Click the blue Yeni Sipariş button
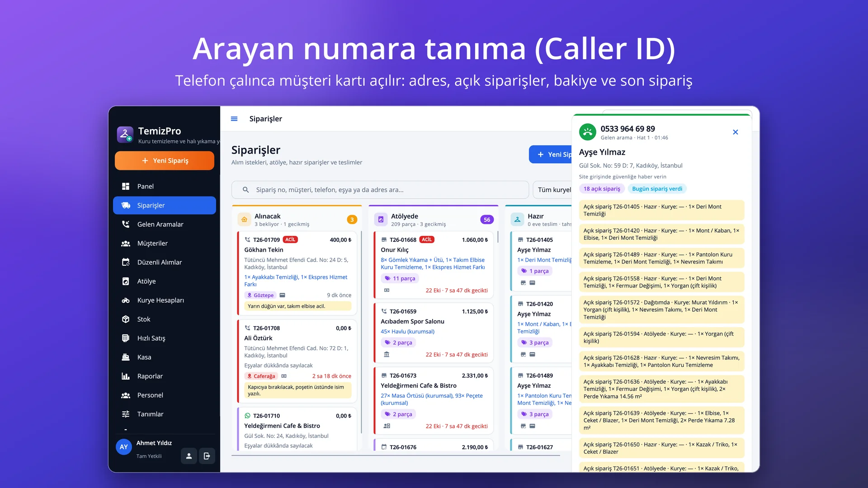 (551, 155)
